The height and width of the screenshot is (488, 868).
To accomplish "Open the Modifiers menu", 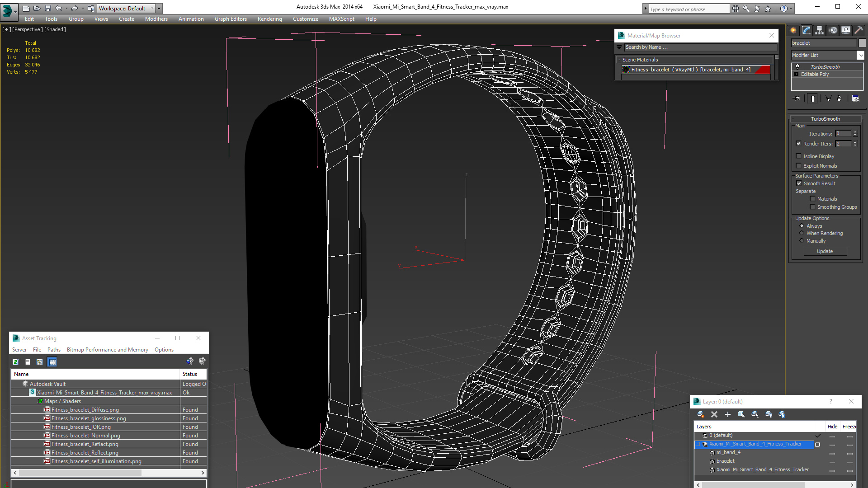I will (x=156, y=19).
